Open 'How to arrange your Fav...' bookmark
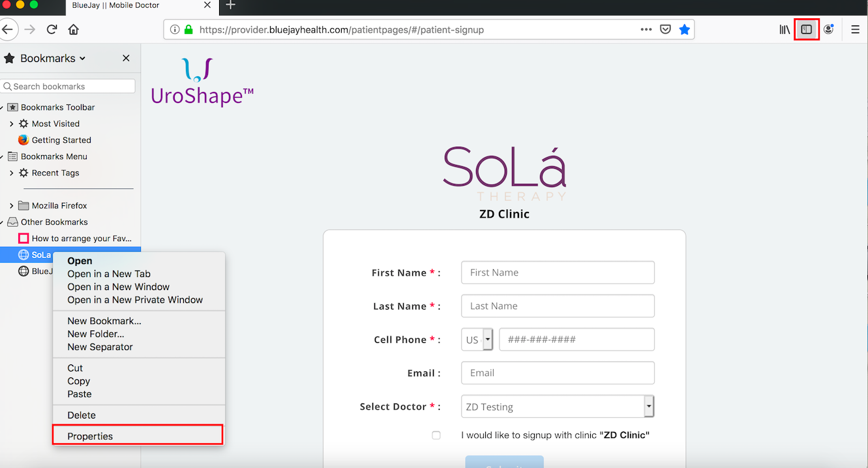The image size is (868, 468). pyautogui.click(x=82, y=239)
